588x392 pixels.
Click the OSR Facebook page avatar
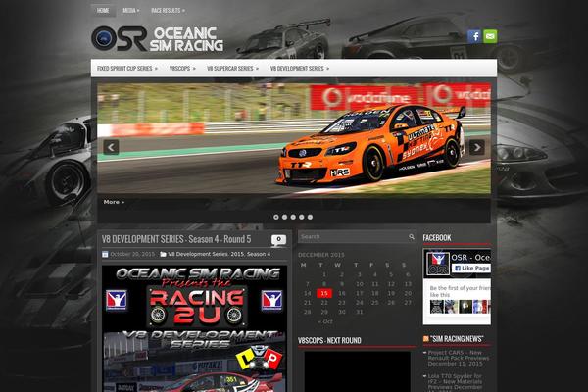pyautogui.click(x=438, y=263)
